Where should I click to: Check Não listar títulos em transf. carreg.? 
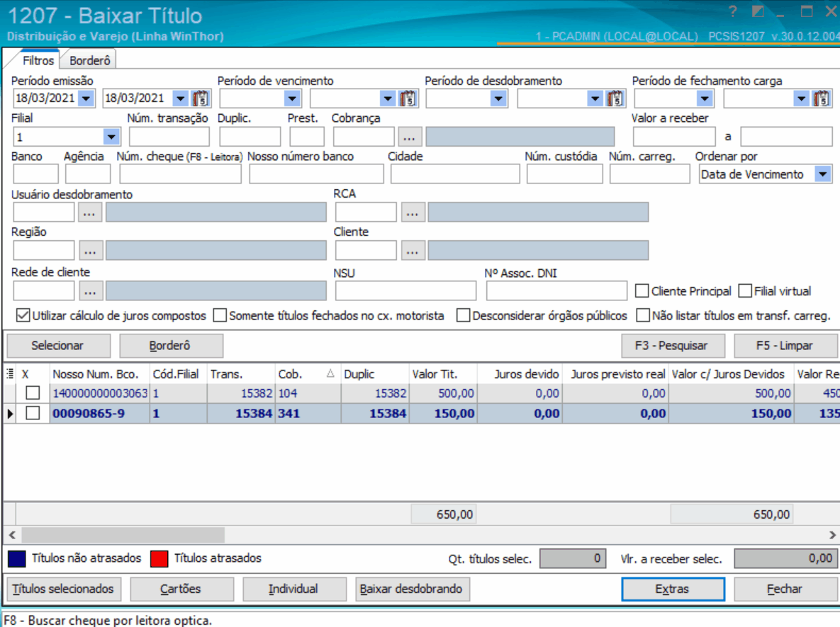(643, 315)
